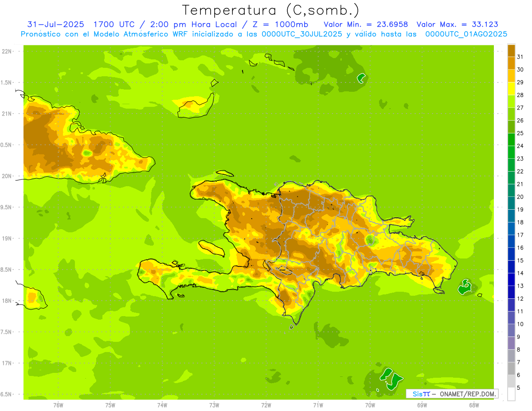This screenshot has height=411, width=532.
Task: Click the 'Valor Max. = 33.123' readout
Action: [x=457, y=24]
